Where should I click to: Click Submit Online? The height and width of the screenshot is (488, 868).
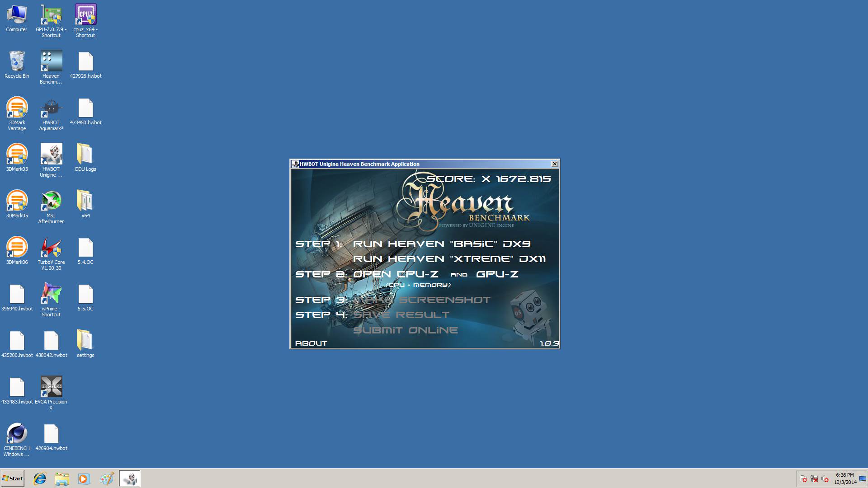[x=406, y=330]
